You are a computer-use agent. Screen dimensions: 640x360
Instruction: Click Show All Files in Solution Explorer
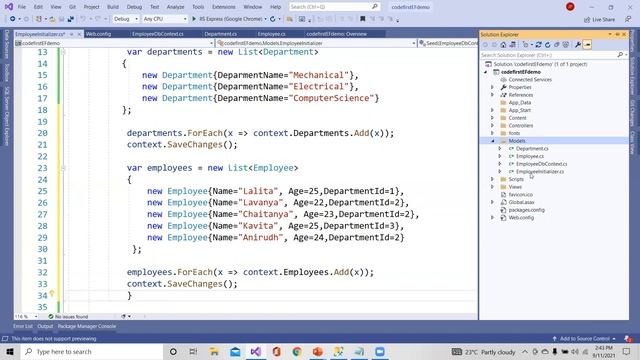(565, 44)
